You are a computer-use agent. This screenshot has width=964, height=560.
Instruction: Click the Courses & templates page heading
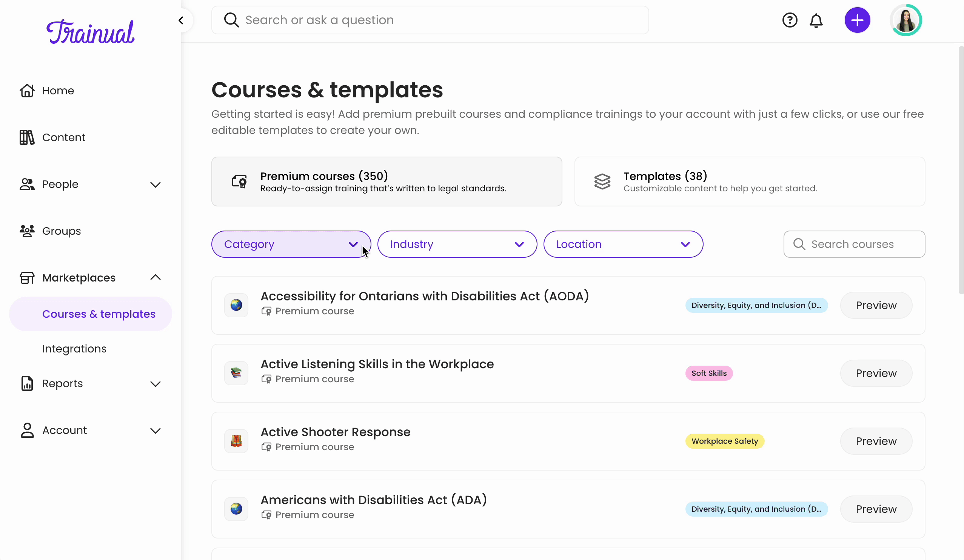pyautogui.click(x=327, y=90)
